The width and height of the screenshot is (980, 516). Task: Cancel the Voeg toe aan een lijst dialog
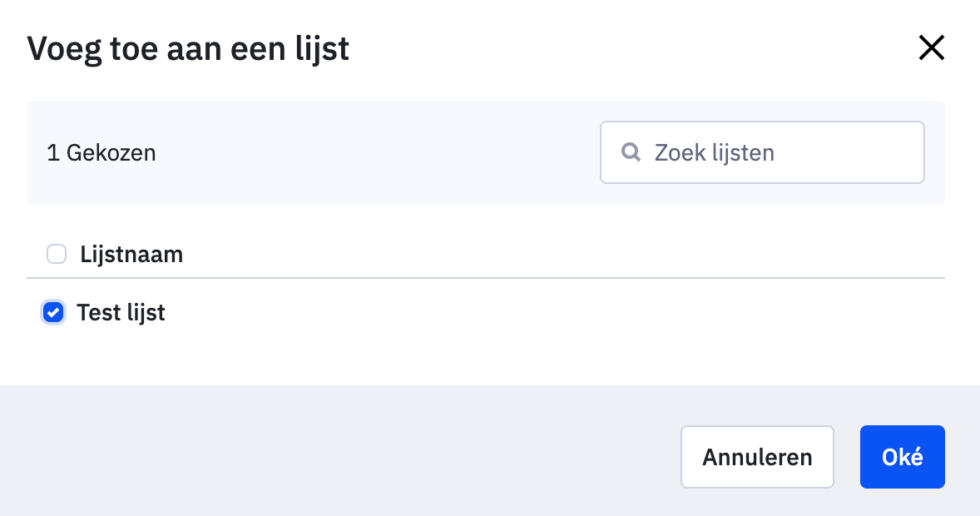pyautogui.click(x=757, y=456)
